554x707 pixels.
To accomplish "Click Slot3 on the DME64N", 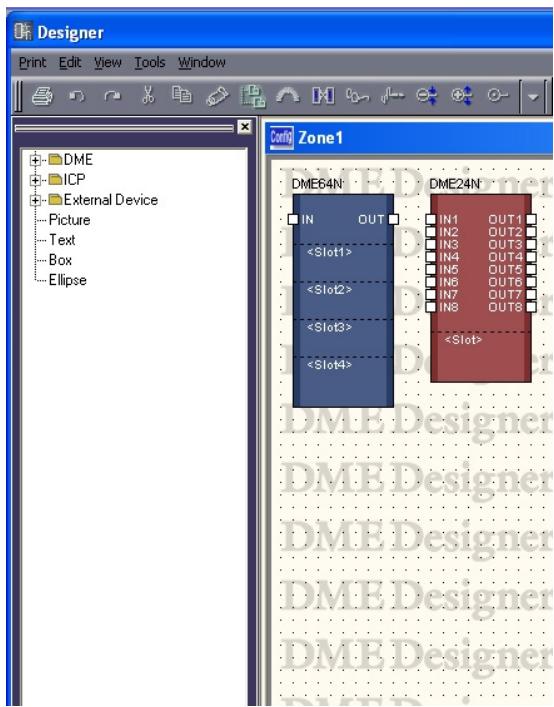I will point(330,327).
